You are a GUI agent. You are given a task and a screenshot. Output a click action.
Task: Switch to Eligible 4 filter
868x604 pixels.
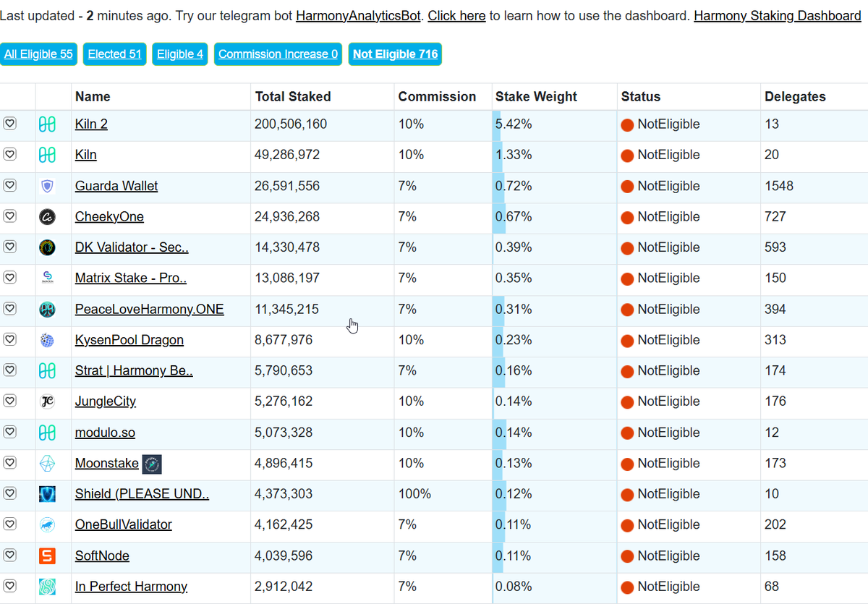(x=180, y=54)
